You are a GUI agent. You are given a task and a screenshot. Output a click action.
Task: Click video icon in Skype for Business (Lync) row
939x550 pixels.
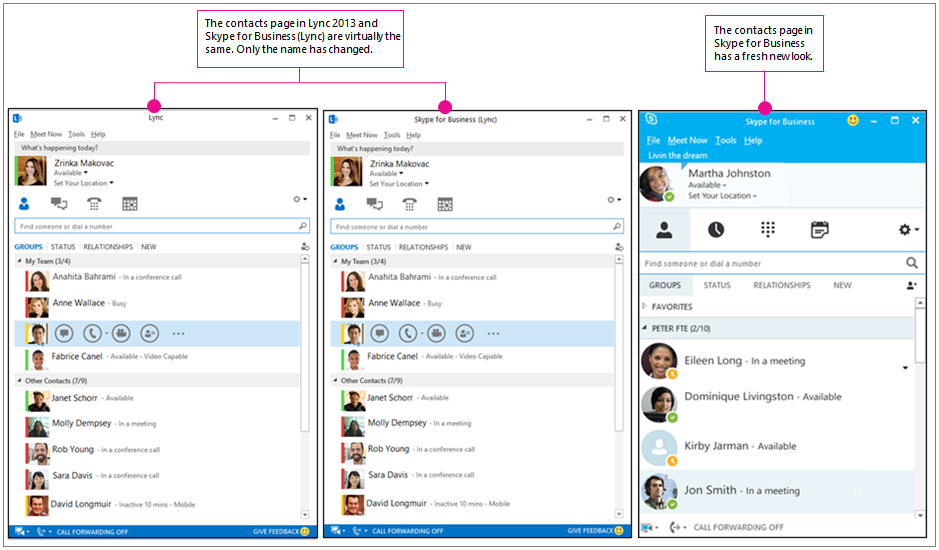[437, 334]
